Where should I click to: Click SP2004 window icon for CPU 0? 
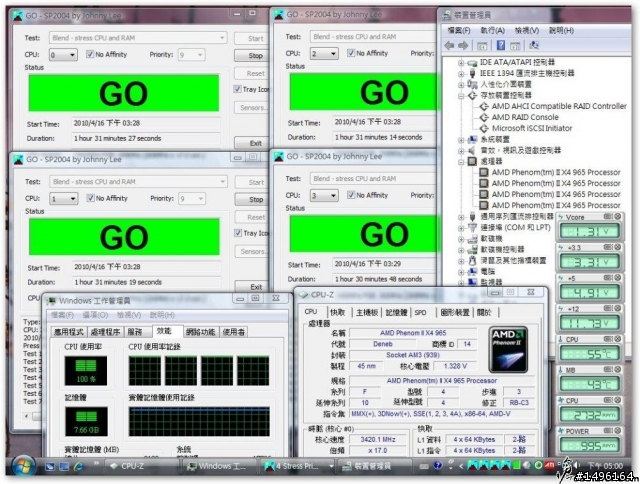click(18, 16)
